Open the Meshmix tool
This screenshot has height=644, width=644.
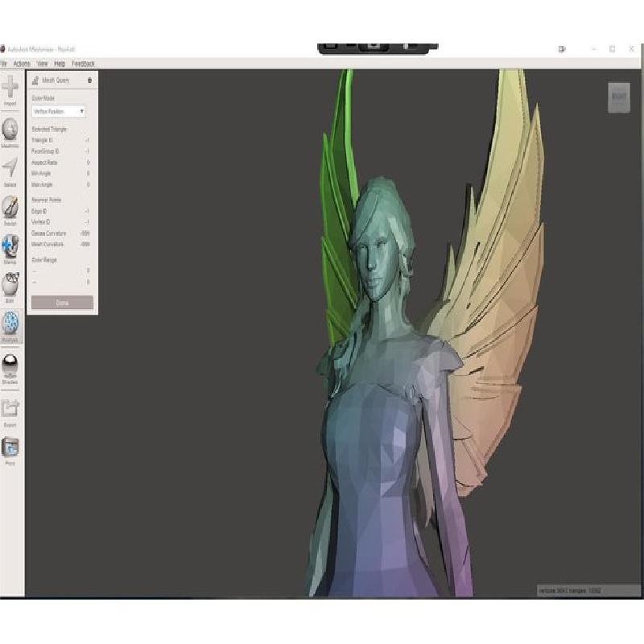pyautogui.click(x=10, y=130)
